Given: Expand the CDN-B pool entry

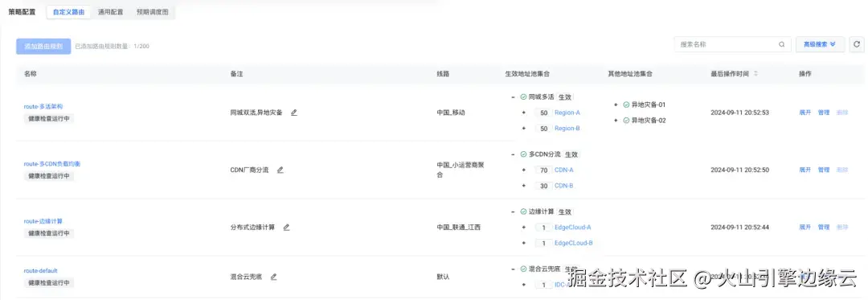Looking at the screenshot, I should click(x=524, y=186).
